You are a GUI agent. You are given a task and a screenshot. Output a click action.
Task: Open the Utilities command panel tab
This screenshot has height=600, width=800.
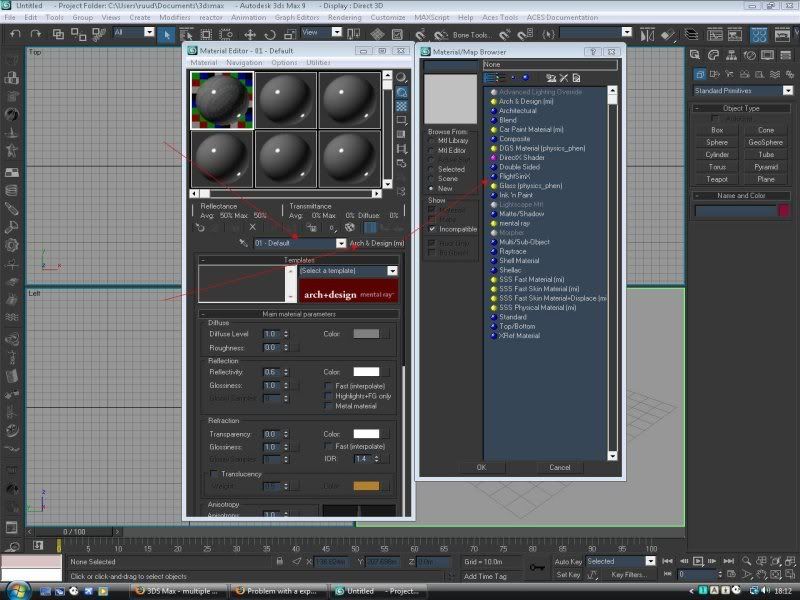[x=786, y=55]
